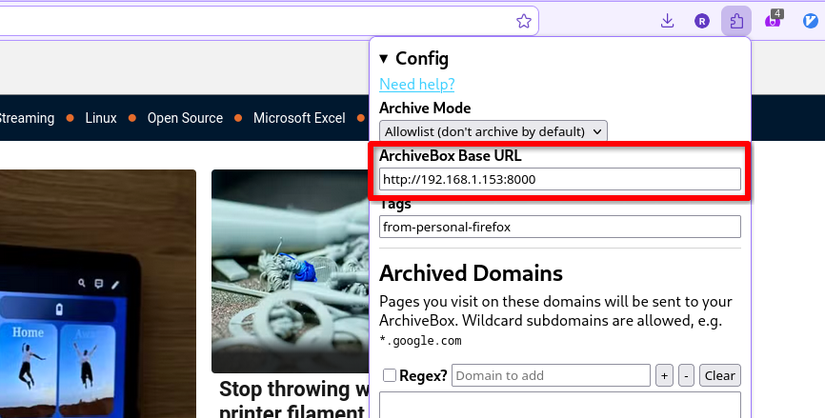Click the ArchiveBox Base URL field
Image resolution: width=825 pixels, height=418 pixels.
click(560, 180)
